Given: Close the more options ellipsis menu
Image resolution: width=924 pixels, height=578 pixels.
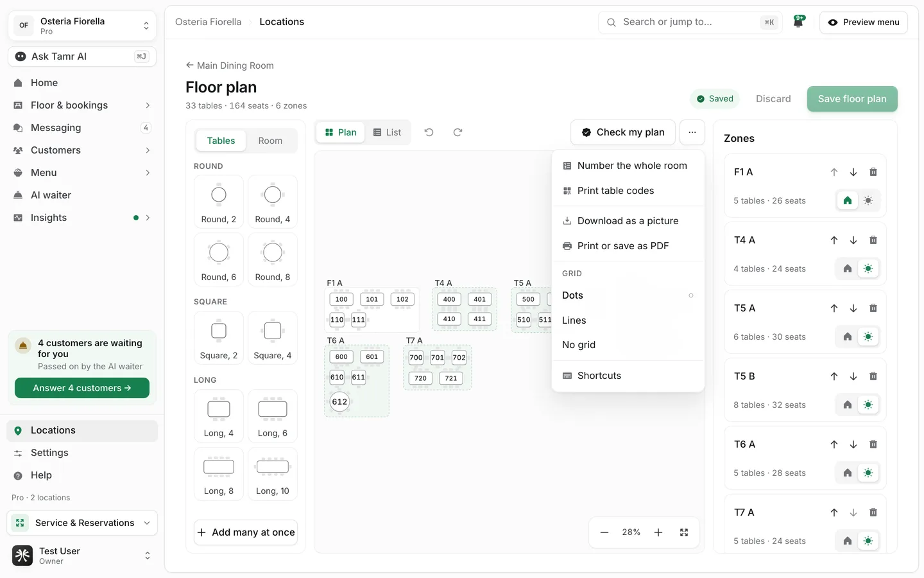Looking at the screenshot, I should click(692, 132).
